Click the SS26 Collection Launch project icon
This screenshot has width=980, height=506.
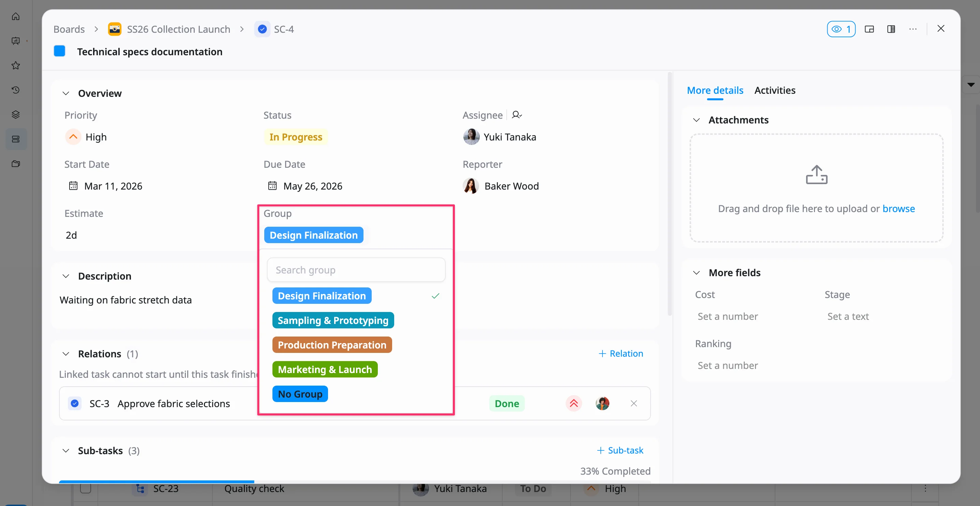pyautogui.click(x=115, y=29)
